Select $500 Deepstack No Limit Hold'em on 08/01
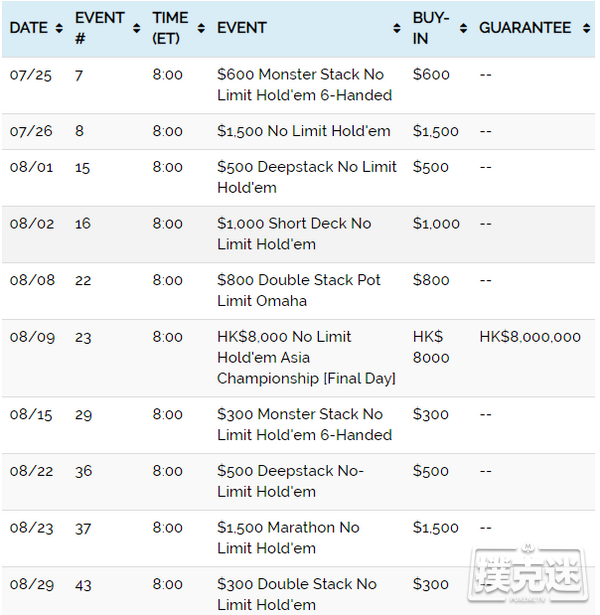Viewport: 600px width, 615px height. pos(307,177)
